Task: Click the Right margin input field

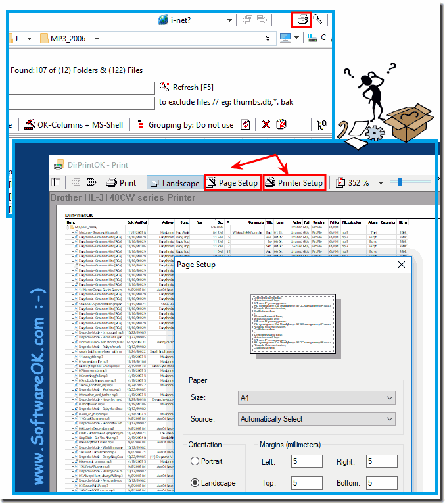Action: 382,461
